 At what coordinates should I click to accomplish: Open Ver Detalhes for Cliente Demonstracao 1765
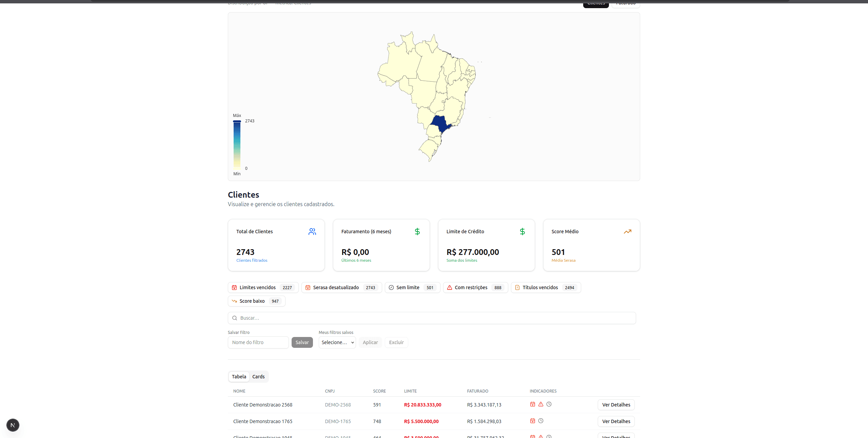click(x=616, y=421)
